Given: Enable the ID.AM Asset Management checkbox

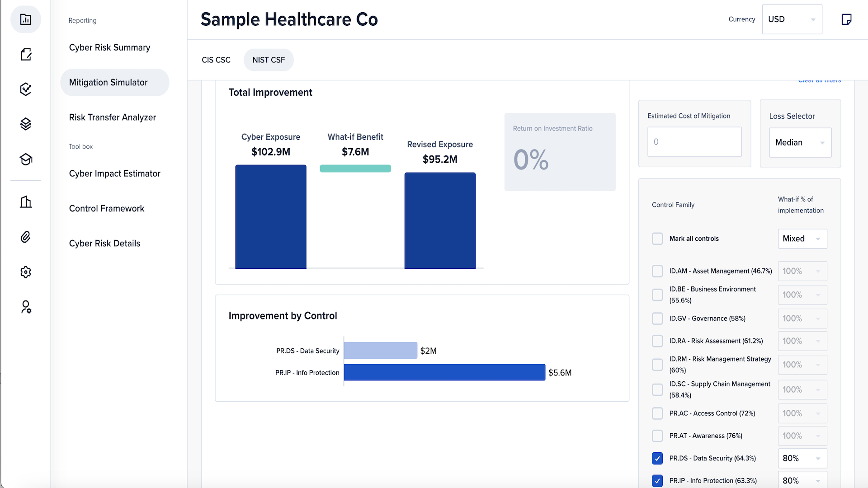Looking at the screenshot, I should click(657, 271).
